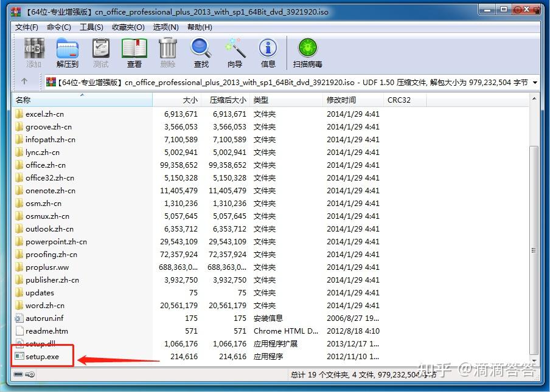
Task: Click the vertical scrollbar thumb
Action: (534, 250)
